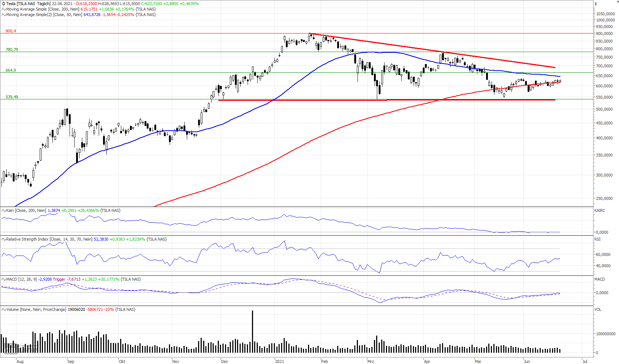Click the 2021 year label on time axis
619x364 pixels.
(280, 361)
